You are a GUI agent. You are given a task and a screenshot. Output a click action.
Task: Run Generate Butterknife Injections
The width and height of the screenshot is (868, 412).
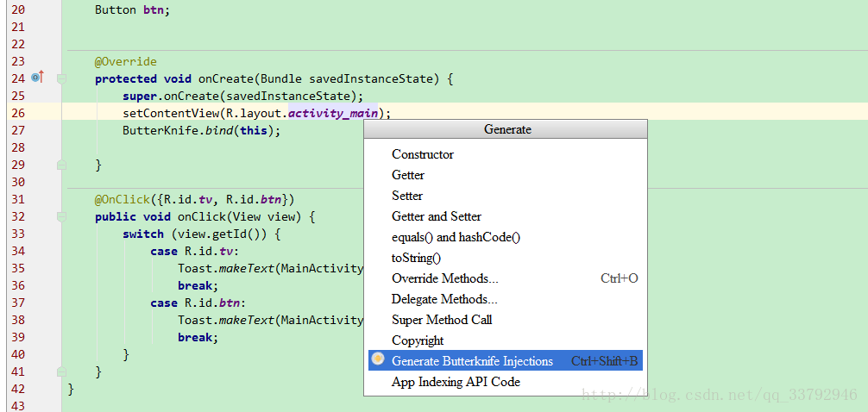pyautogui.click(x=472, y=361)
